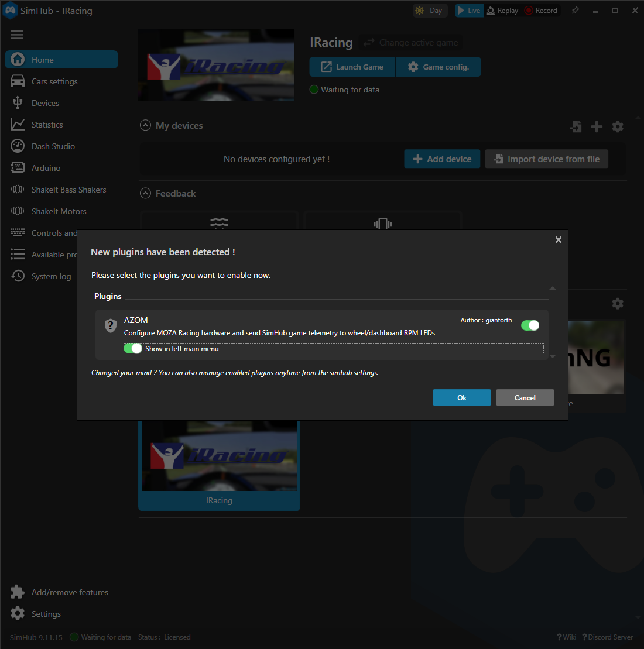Click IRacing header banner image
The height and width of the screenshot is (649, 644).
(216, 65)
